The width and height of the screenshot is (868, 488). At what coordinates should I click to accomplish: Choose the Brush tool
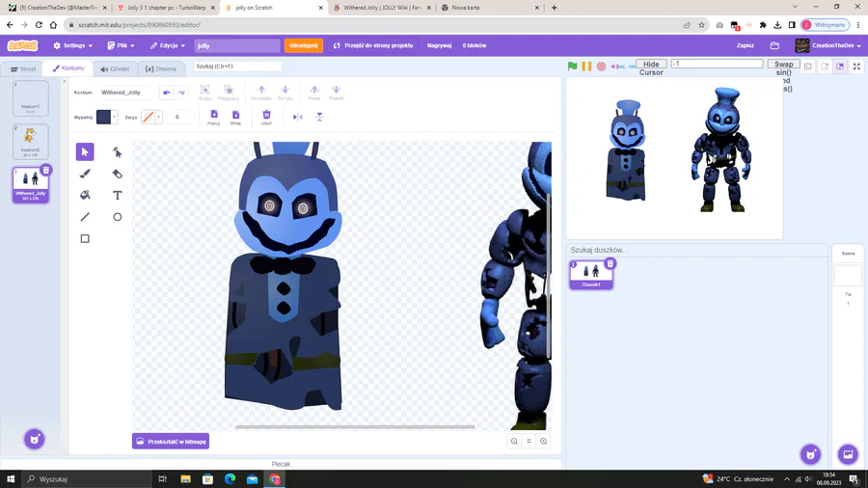pos(85,174)
